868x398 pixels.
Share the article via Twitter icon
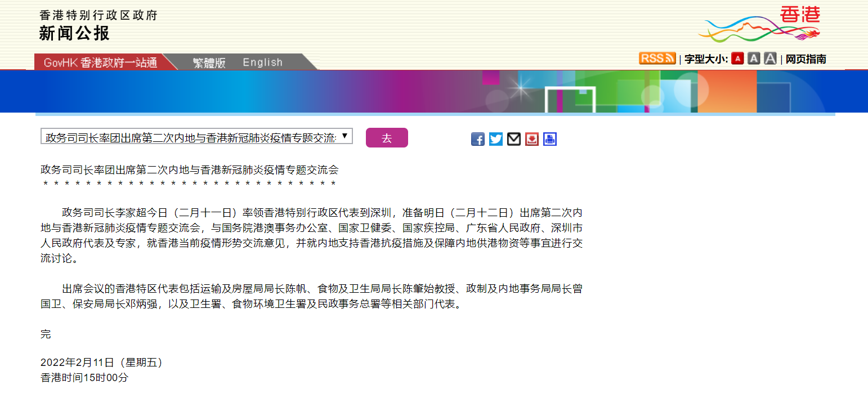coord(495,139)
